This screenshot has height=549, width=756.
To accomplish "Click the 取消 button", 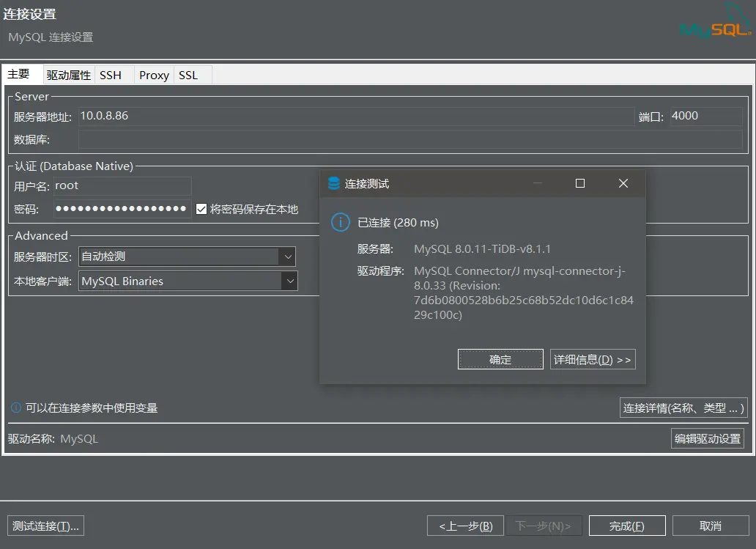I will pyautogui.click(x=711, y=525).
